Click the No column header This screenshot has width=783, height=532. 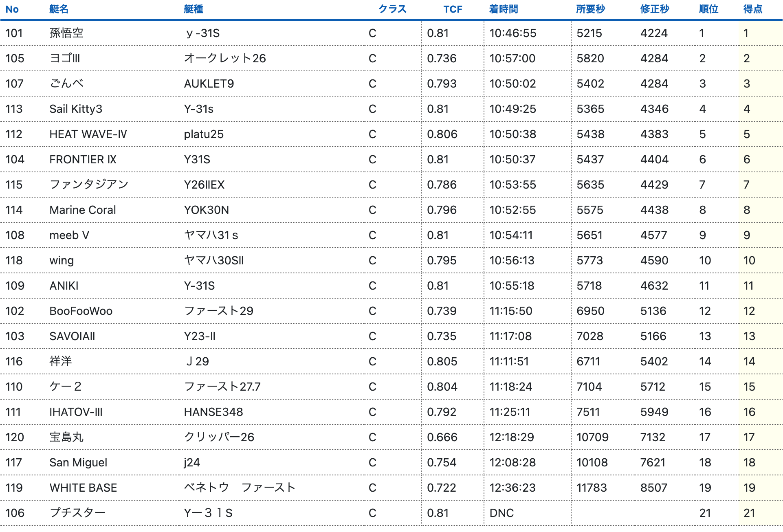[x=12, y=9]
